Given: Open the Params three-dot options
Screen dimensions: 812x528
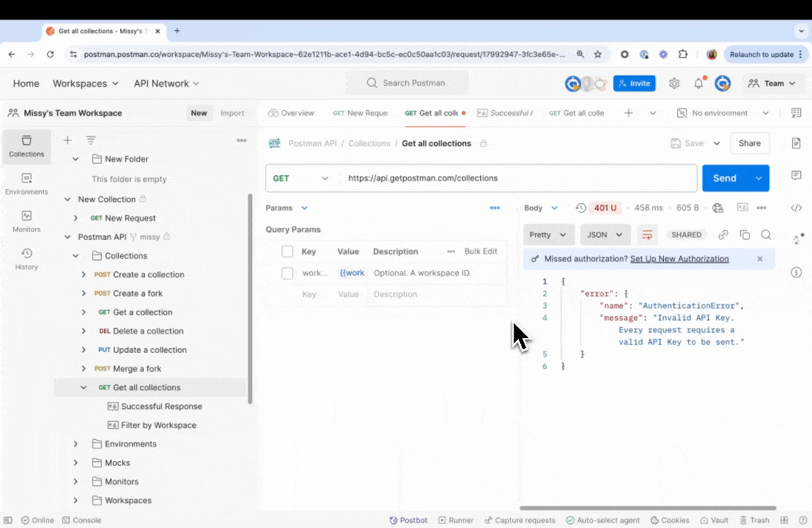Looking at the screenshot, I should tap(495, 208).
